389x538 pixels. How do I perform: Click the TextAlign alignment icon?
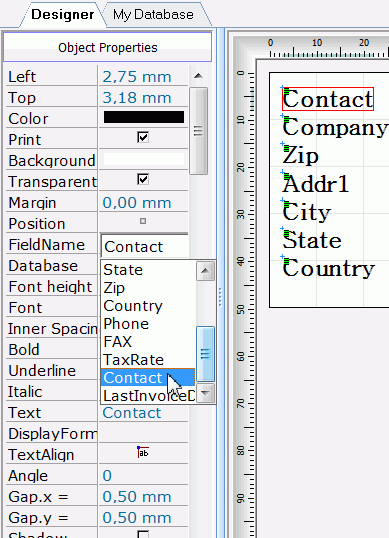(x=143, y=453)
